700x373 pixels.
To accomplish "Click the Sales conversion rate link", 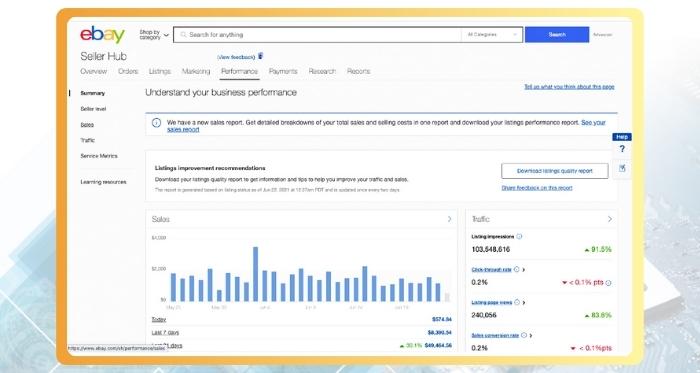I will click(495, 336).
